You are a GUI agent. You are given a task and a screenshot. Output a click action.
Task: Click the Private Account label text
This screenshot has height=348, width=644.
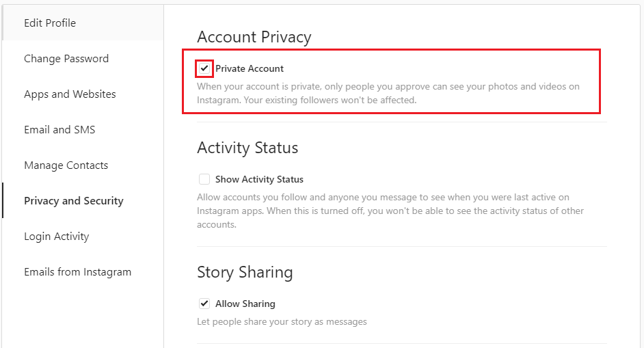tap(250, 68)
